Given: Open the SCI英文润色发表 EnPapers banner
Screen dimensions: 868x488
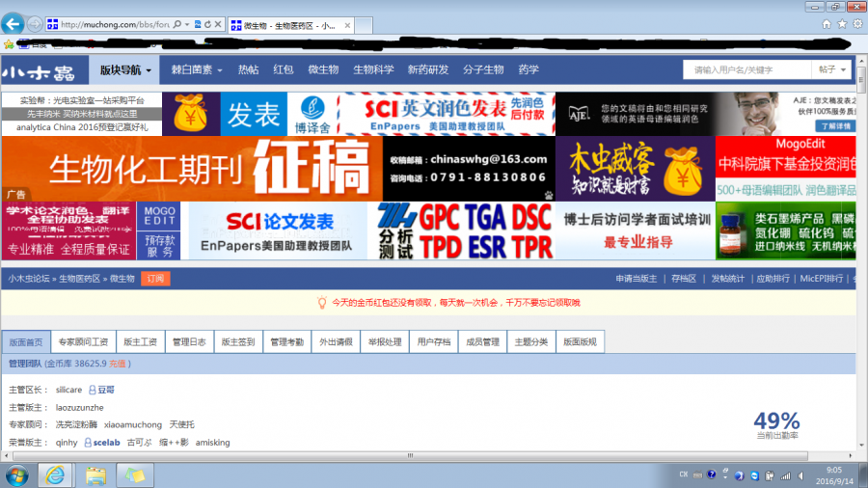Looking at the screenshot, I should [447, 114].
